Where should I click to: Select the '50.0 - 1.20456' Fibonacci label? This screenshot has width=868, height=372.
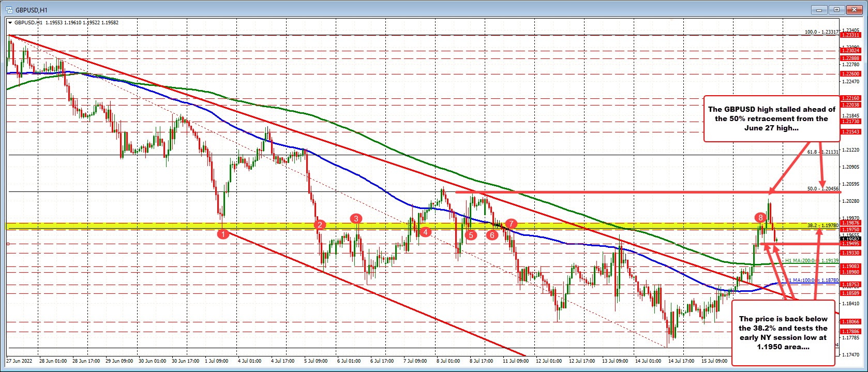823,189
